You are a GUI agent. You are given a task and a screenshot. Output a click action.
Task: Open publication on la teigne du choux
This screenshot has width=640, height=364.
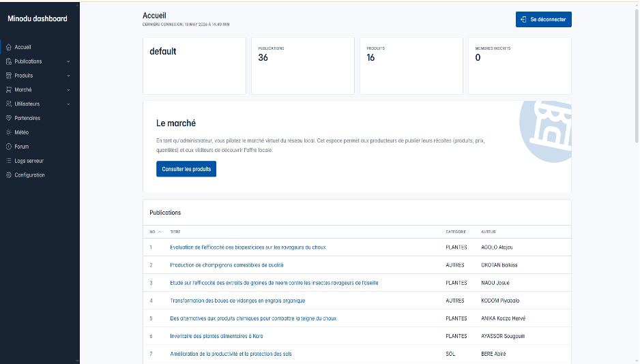point(253,318)
